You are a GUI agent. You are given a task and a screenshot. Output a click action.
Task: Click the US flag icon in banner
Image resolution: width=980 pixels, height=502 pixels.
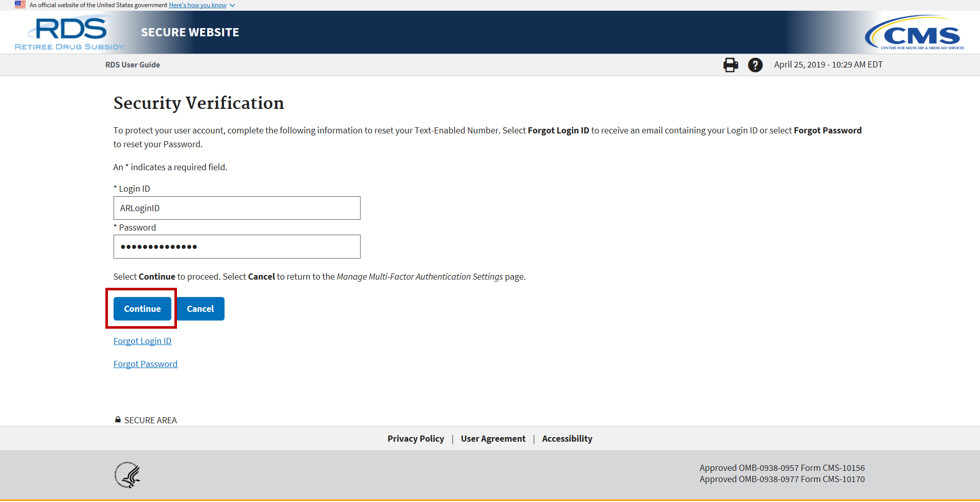tap(20, 5)
